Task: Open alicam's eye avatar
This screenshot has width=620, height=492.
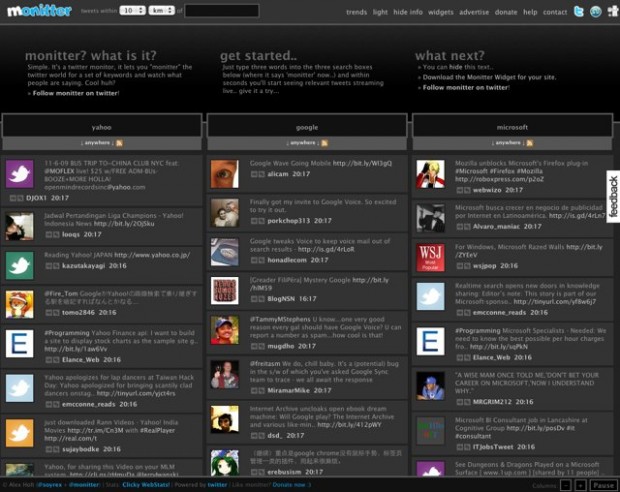Action: (225, 174)
